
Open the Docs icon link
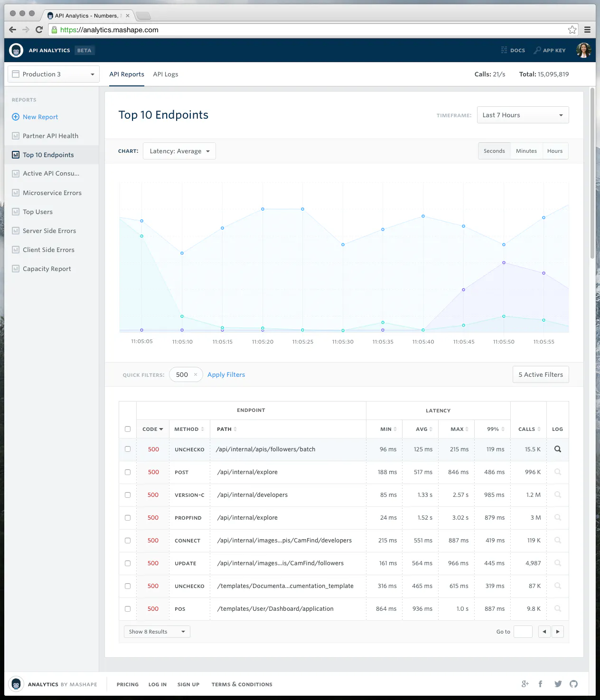click(x=513, y=50)
